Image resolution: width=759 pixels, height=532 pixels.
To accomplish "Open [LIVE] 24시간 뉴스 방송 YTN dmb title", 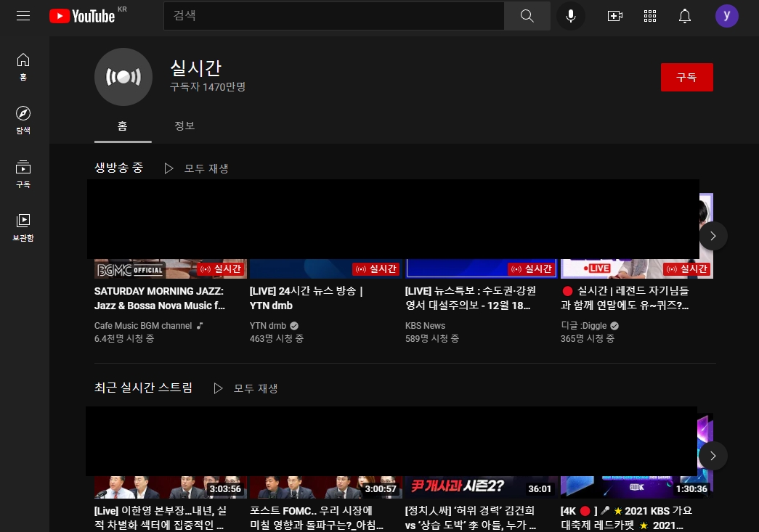I will pyautogui.click(x=306, y=298).
